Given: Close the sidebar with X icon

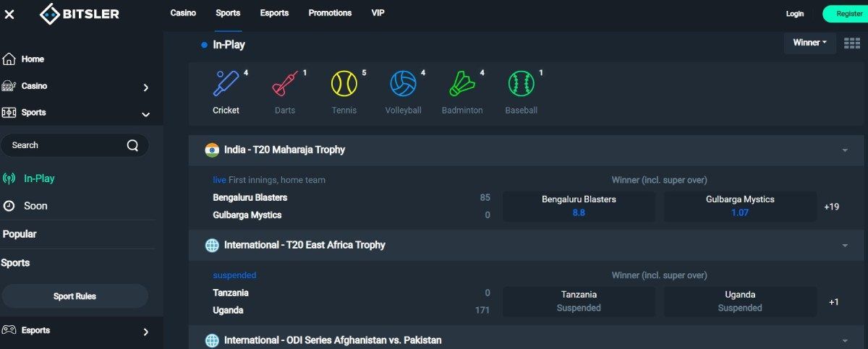Looking at the screenshot, I should point(9,14).
